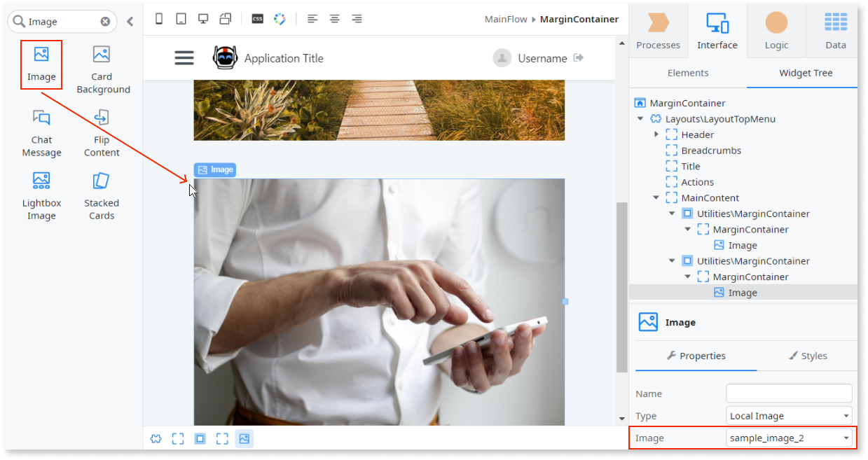Open the theme customization color wheel

280,19
